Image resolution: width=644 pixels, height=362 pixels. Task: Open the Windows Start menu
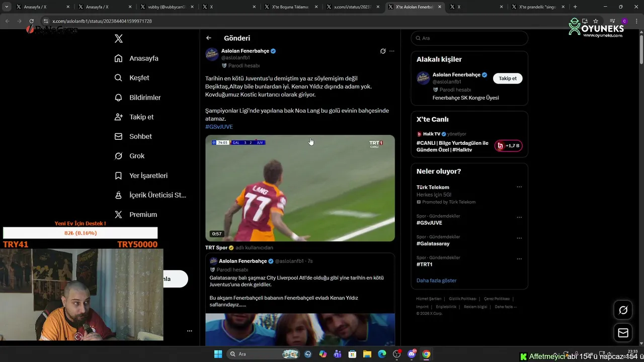coord(218,354)
